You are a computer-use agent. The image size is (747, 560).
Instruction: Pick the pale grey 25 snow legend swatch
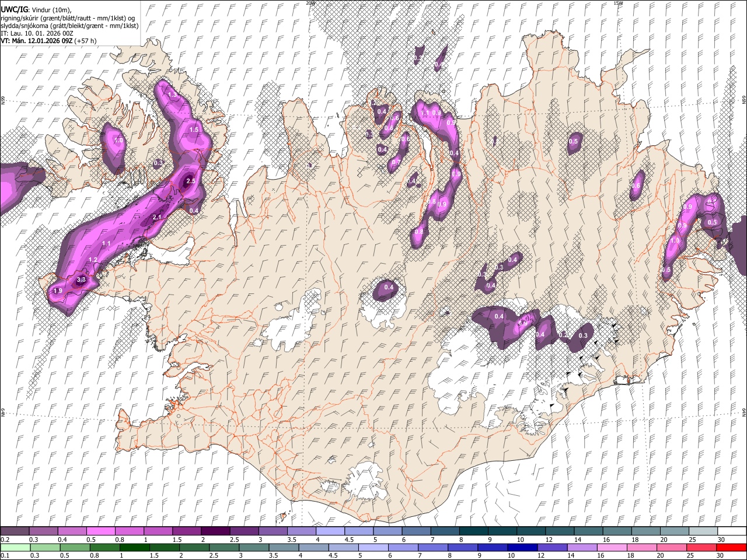coord(704,531)
